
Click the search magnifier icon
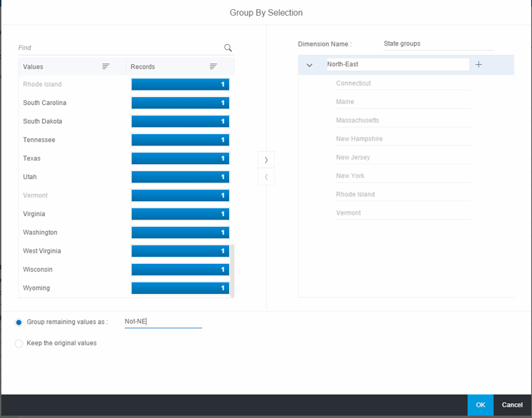click(228, 48)
